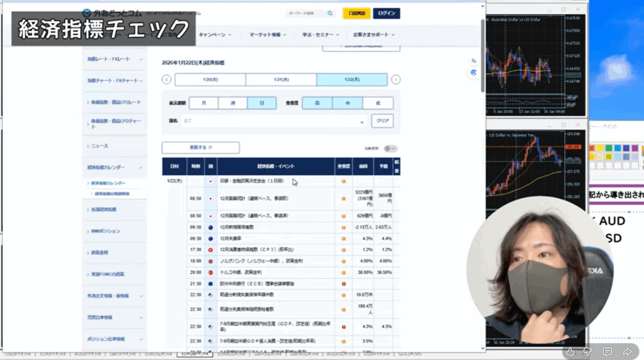644x360 pixels.
Task: Open the comment icon
Action: tap(608, 351)
